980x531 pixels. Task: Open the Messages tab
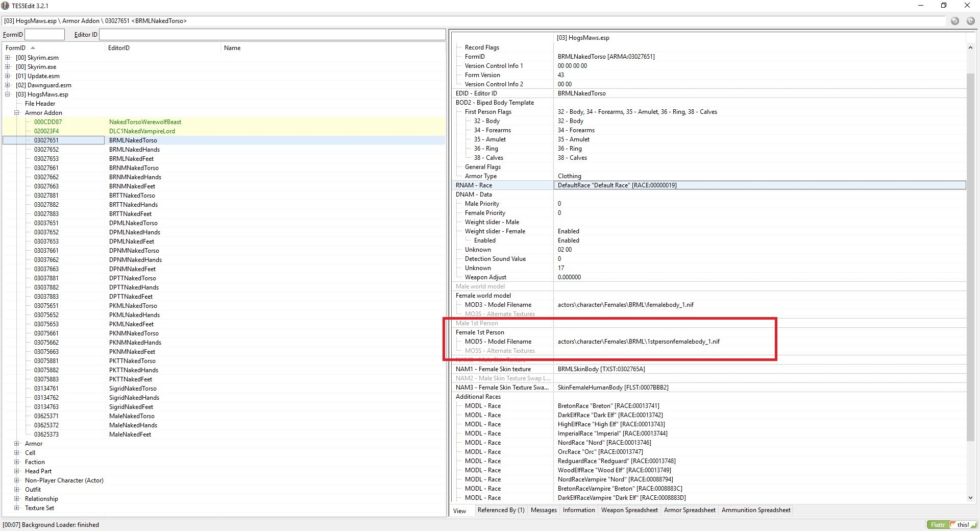point(544,510)
